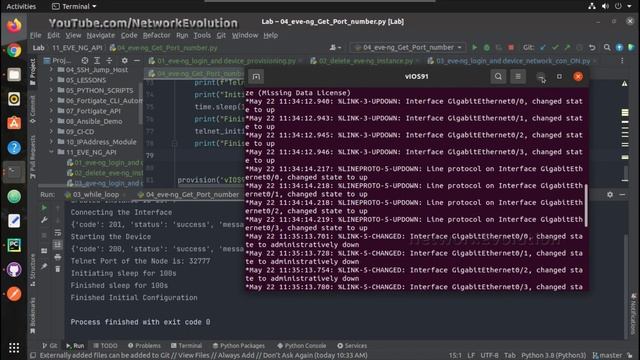This screenshot has width=640, height=360.
Task: Open search in vIOS91 terminal window
Action: pyautogui.click(x=498, y=76)
